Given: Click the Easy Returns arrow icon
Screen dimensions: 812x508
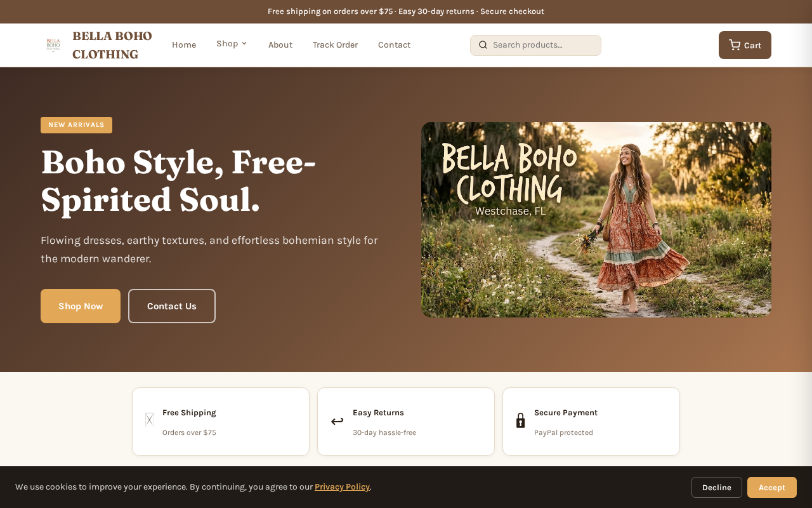Looking at the screenshot, I should [x=337, y=421].
